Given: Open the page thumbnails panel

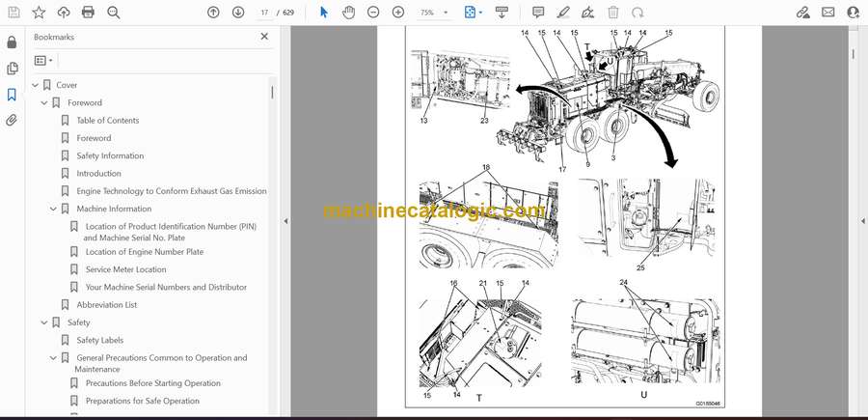Looking at the screenshot, I should (x=12, y=69).
